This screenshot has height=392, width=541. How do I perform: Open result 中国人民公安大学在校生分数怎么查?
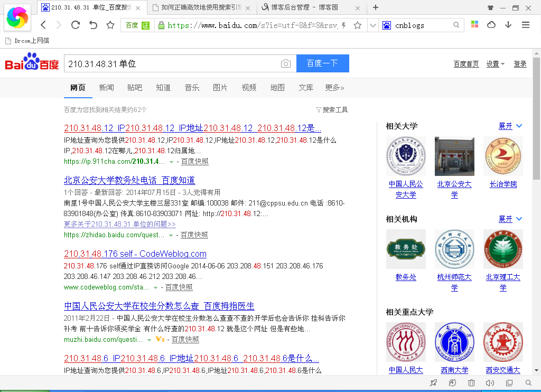click(x=159, y=306)
